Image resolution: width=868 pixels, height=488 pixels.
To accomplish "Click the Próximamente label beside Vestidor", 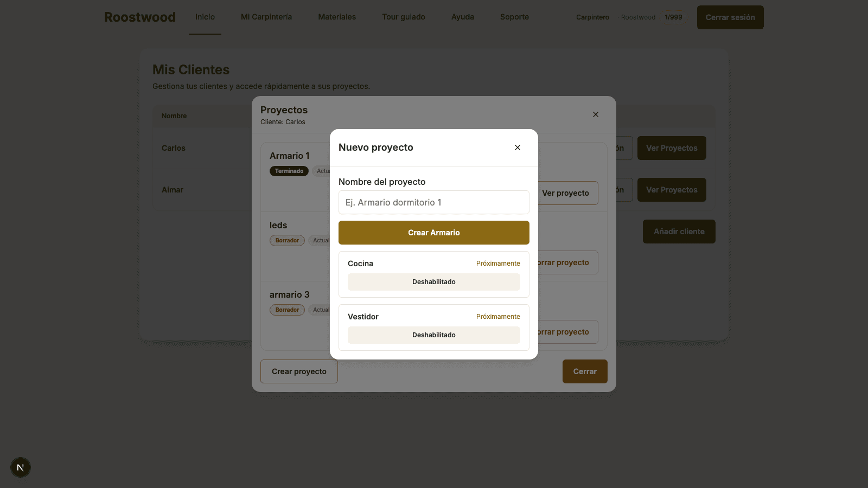I will click(x=498, y=317).
